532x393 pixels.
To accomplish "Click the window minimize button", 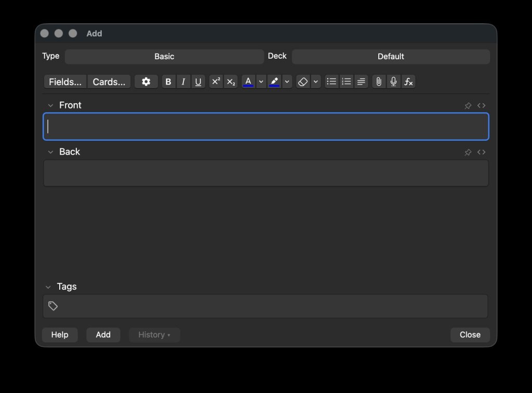I will click(x=59, y=33).
